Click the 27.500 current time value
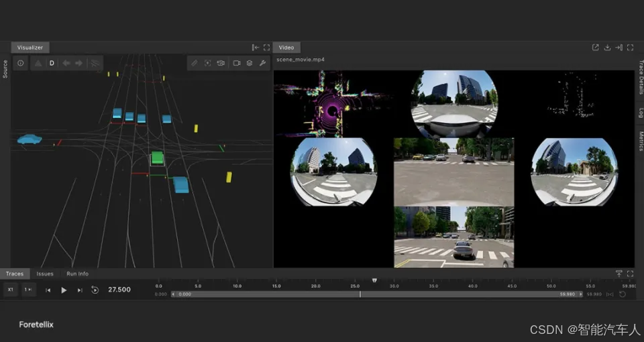644x342 pixels. click(x=119, y=290)
